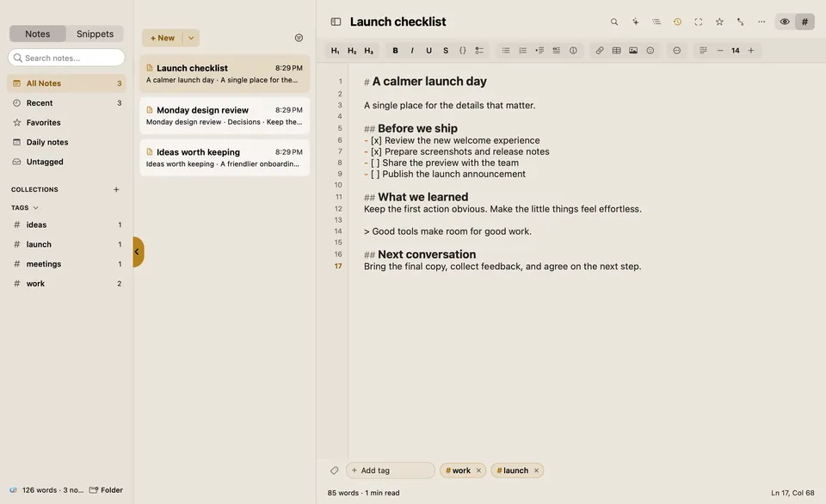Switch to markdown source mode hash button
826x504 pixels.
click(x=805, y=22)
